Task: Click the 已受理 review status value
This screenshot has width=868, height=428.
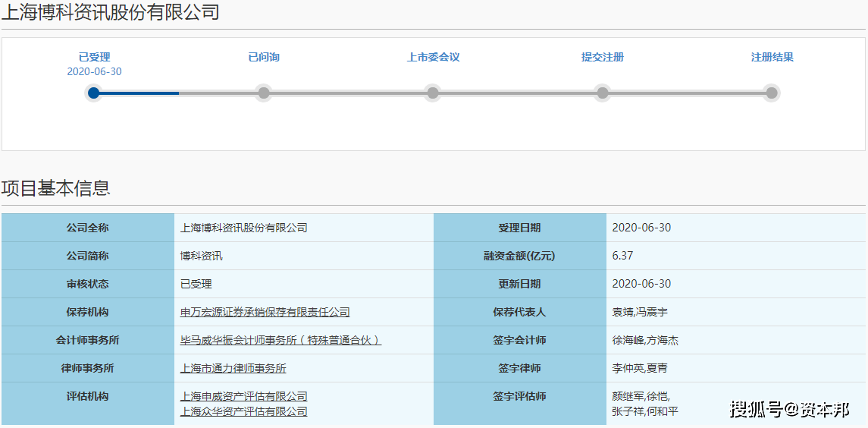Action: pos(196,285)
